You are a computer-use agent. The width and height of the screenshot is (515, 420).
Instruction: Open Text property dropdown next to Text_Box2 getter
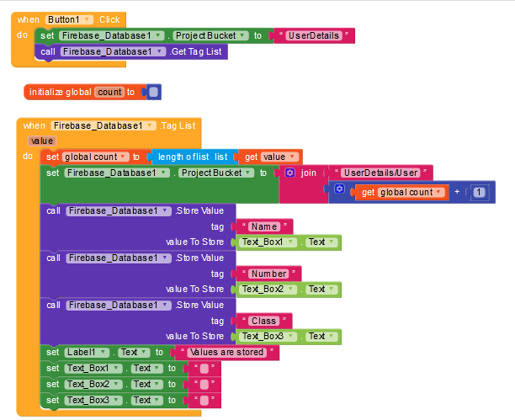tap(321, 290)
